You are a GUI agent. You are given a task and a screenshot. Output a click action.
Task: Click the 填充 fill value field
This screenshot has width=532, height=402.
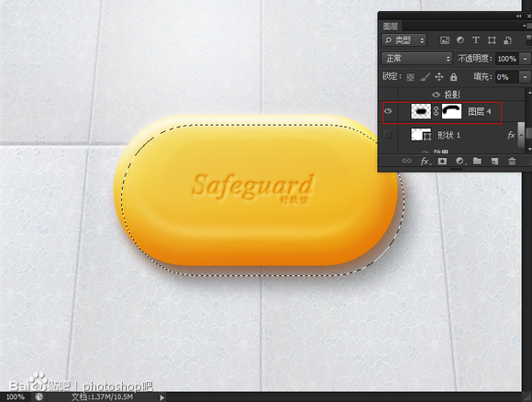point(507,77)
